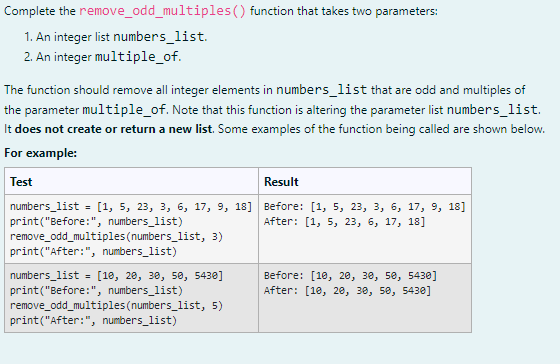Click result 'Before: [10, 20, 30, 50, 5430]'
This screenshot has width=560, height=364.
[x=350, y=275]
